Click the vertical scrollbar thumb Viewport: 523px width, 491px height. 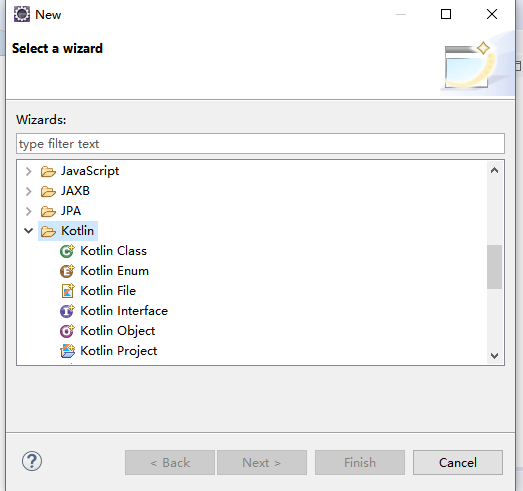click(x=494, y=267)
